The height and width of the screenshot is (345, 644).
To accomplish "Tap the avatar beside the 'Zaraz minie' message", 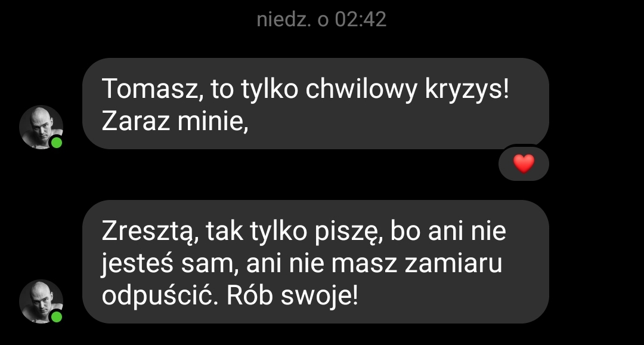I will 41,127.
